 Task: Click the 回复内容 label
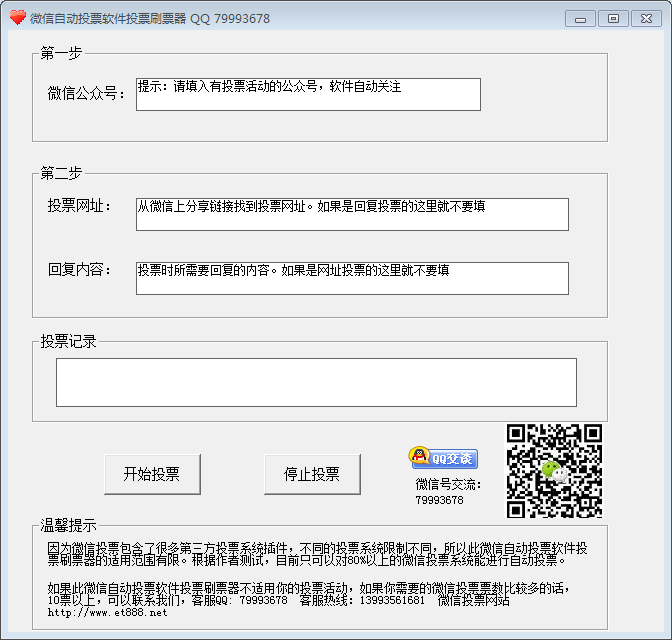coord(79,270)
